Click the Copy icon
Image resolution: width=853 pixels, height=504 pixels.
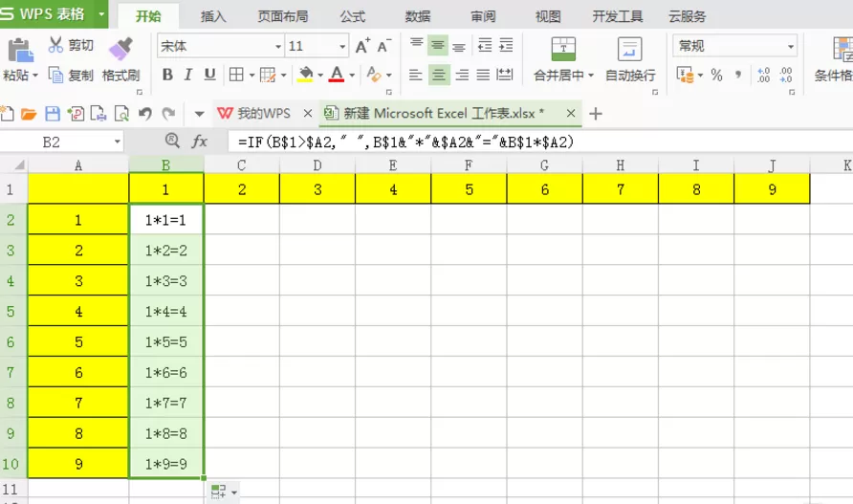[55, 75]
